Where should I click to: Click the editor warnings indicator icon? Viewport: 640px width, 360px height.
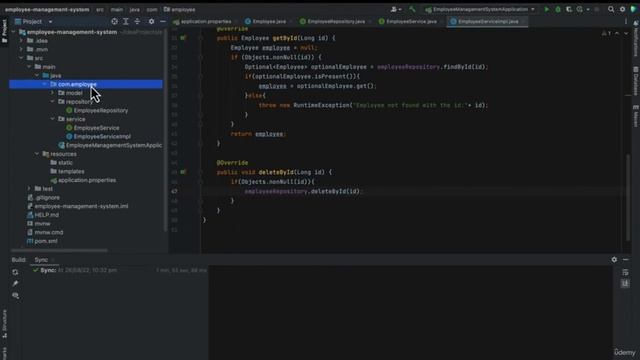click(x=606, y=33)
